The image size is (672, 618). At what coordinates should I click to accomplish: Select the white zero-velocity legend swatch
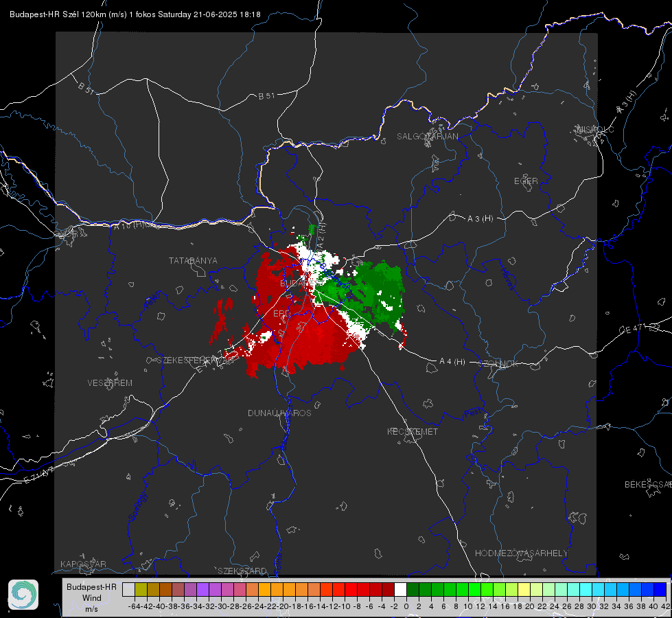coord(400,589)
